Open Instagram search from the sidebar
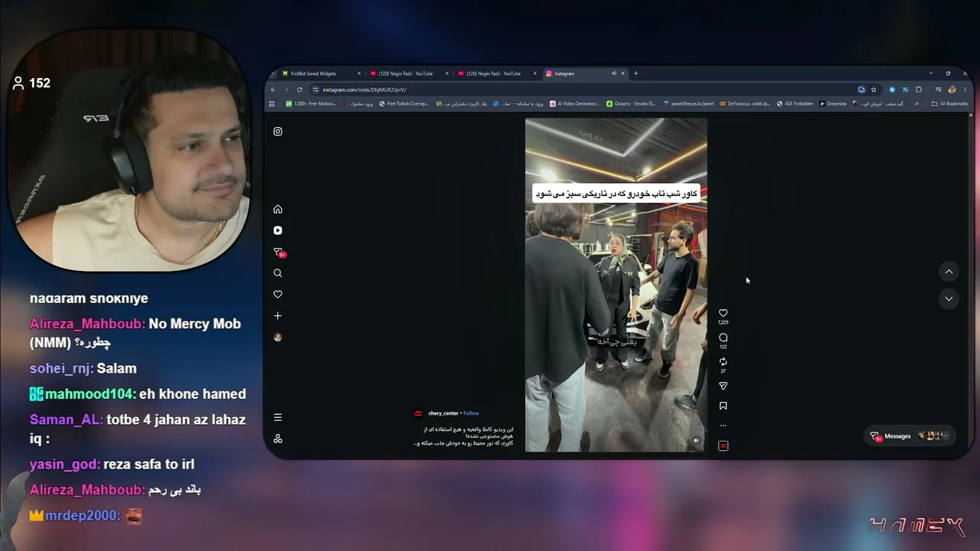Screen dimensions: 980x551 pos(278,273)
